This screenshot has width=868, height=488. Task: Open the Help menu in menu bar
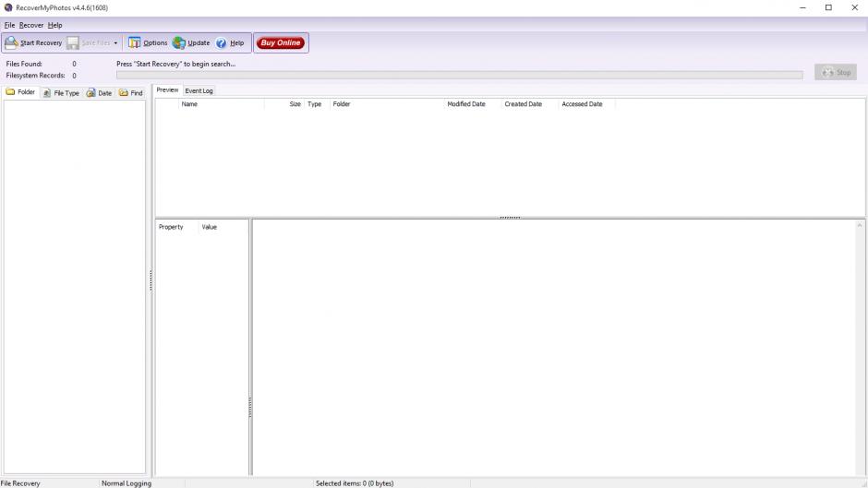tap(55, 25)
